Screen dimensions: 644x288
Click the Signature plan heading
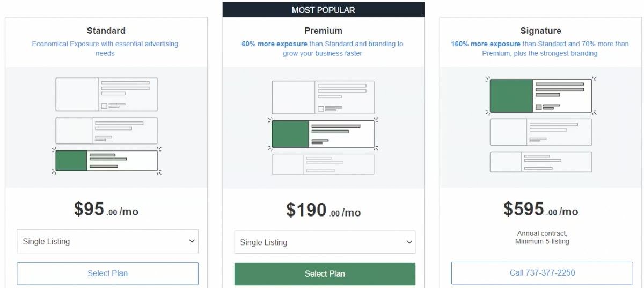[540, 31]
